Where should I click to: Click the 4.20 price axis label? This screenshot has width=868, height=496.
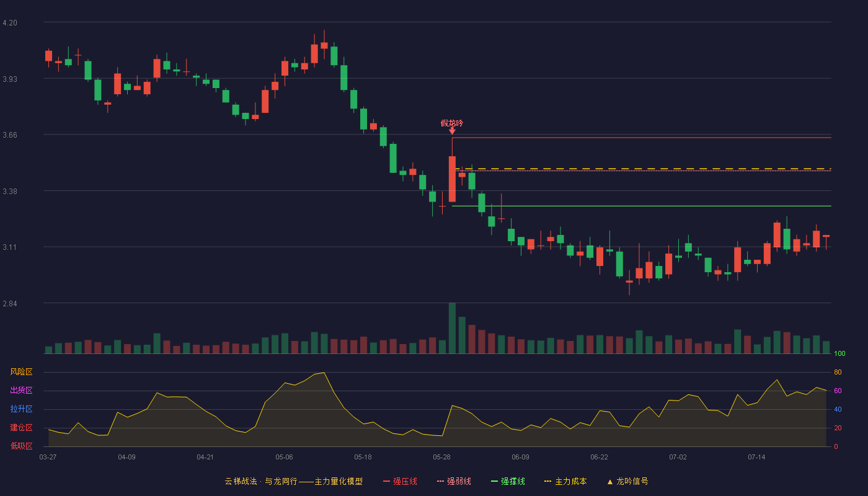coord(10,23)
